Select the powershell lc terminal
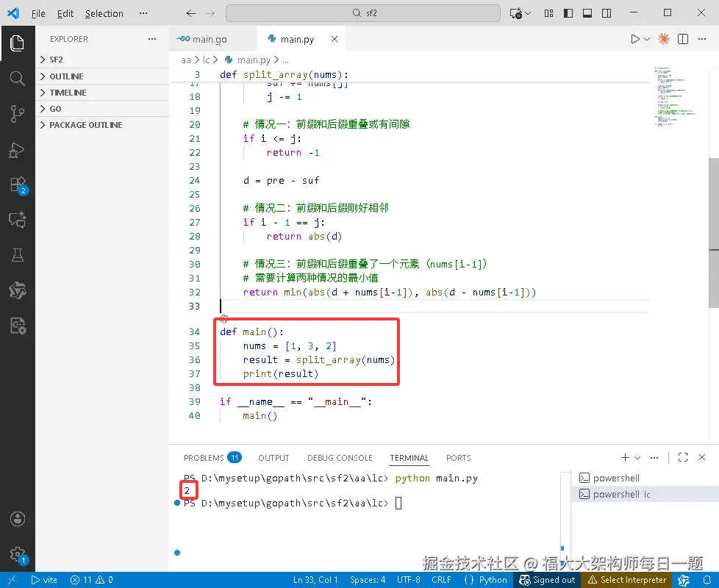Image resolution: width=719 pixels, height=588 pixels. point(645,494)
